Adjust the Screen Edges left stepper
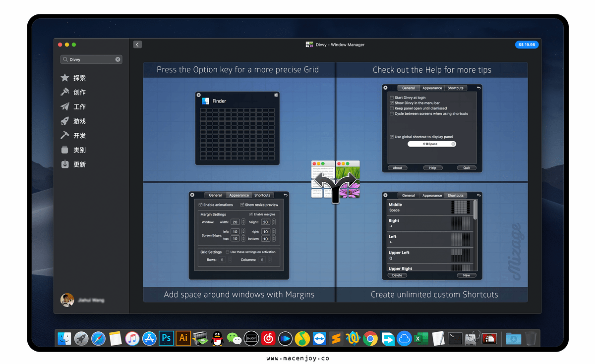The height and width of the screenshot is (364, 595). [243, 231]
